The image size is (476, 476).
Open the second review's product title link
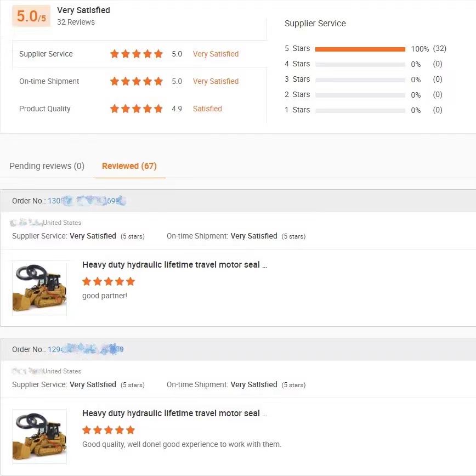(174, 413)
